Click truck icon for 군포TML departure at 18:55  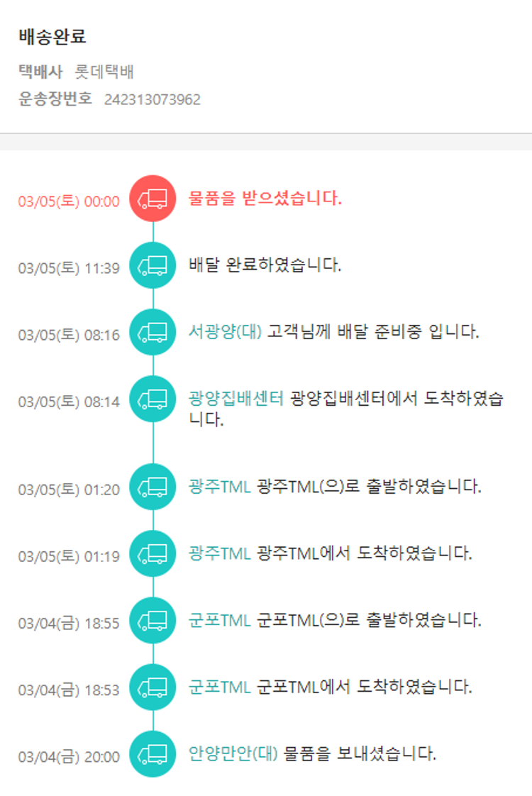153,620
